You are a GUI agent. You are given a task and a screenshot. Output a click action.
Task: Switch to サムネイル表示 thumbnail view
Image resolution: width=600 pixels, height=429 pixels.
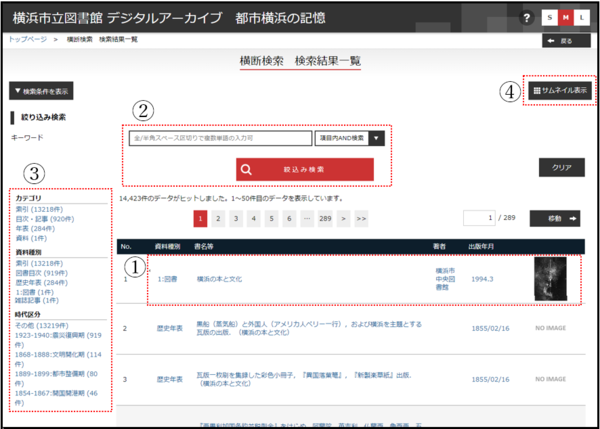[x=560, y=91]
